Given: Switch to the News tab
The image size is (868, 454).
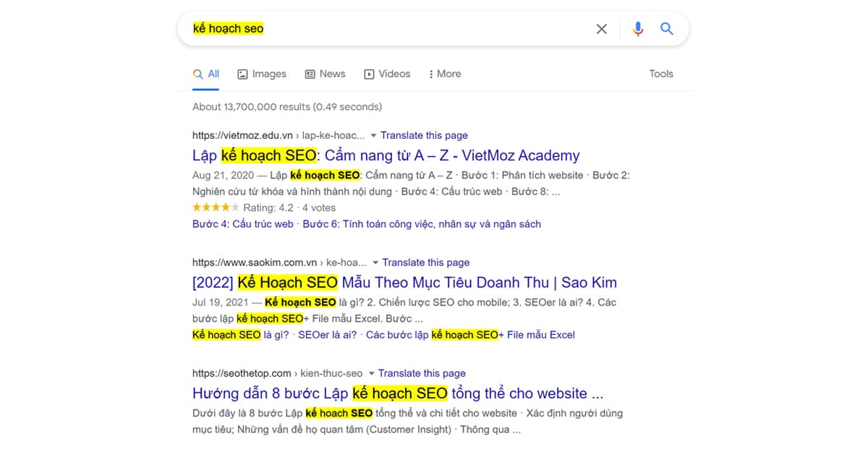Looking at the screenshot, I should (325, 74).
